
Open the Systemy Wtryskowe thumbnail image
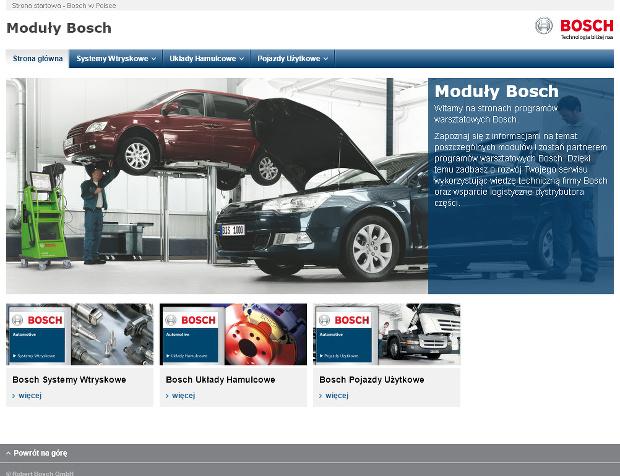point(79,334)
